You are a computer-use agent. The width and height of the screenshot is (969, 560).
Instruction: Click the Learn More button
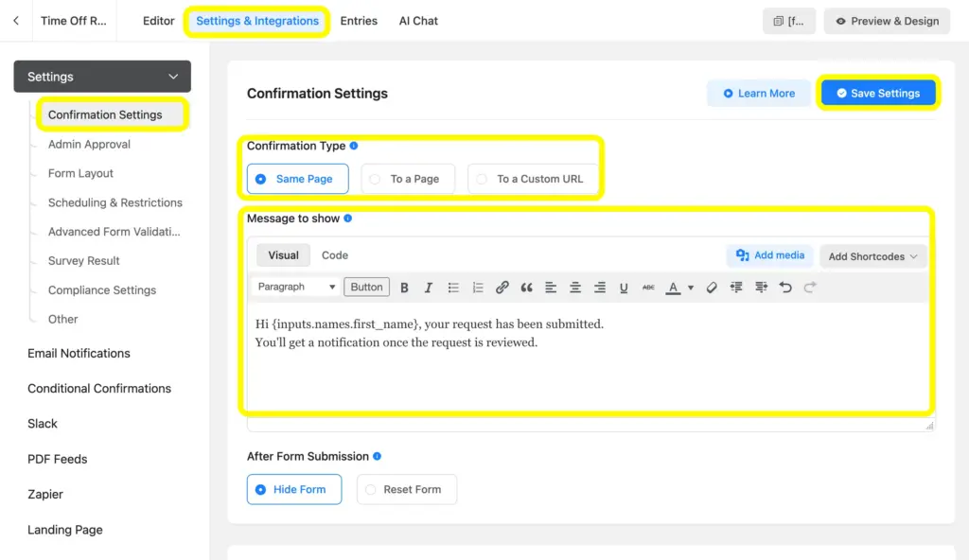(759, 94)
